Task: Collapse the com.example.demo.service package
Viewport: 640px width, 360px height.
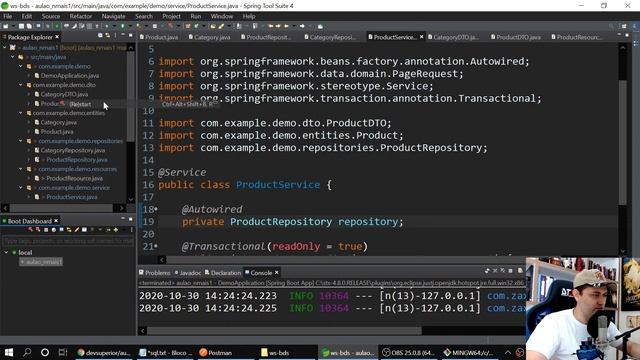Action: 21,188
